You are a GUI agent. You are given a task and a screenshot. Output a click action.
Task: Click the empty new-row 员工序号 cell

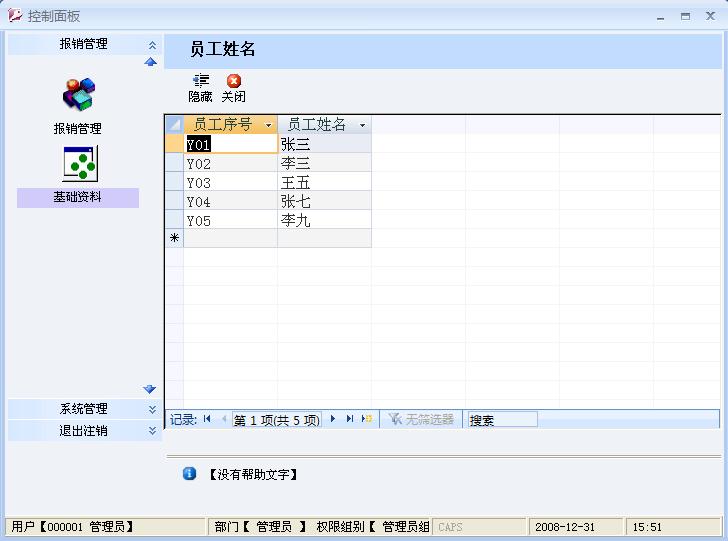[231, 238]
